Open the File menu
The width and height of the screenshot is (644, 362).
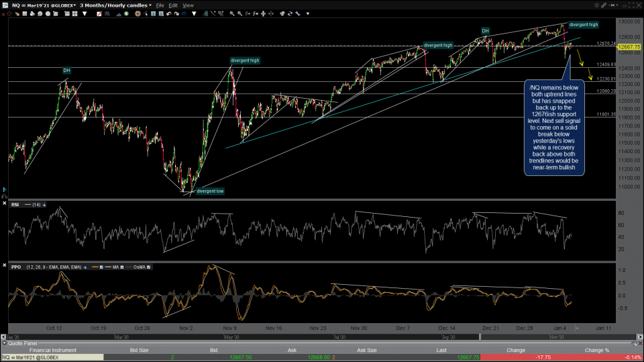tap(160, 5)
